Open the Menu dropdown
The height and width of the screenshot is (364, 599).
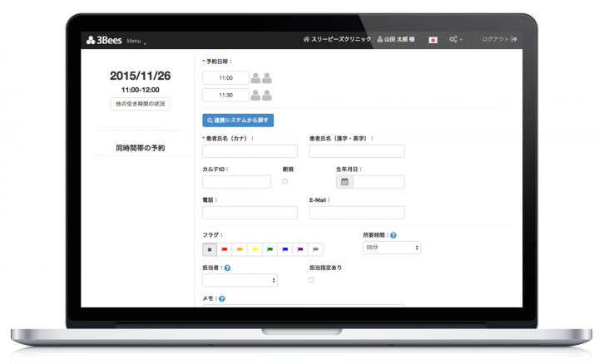[x=136, y=42]
